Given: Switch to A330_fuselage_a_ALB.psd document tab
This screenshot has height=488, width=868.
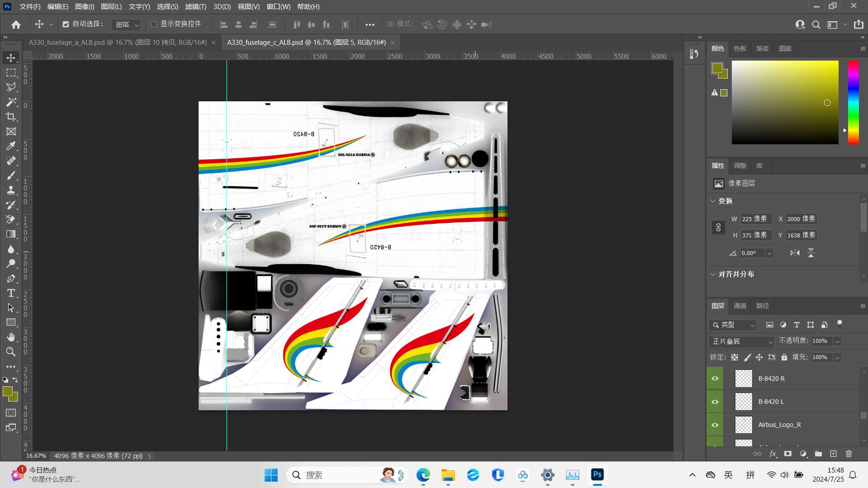Looking at the screenshot, I should [x=118, y=43].
